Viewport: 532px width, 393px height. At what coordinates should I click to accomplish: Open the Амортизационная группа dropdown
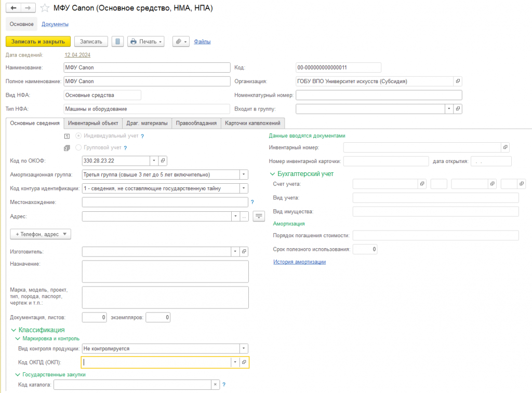click(x=244, y=174)
